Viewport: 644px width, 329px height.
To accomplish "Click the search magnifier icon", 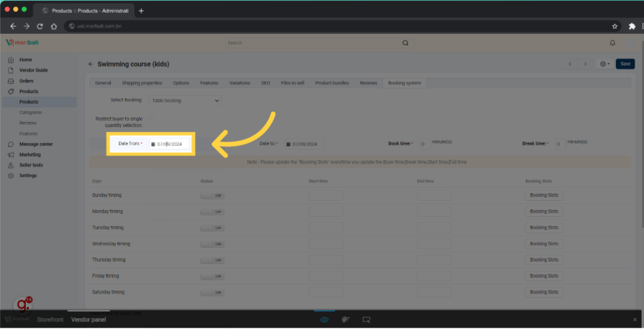I will pos(405,43).
